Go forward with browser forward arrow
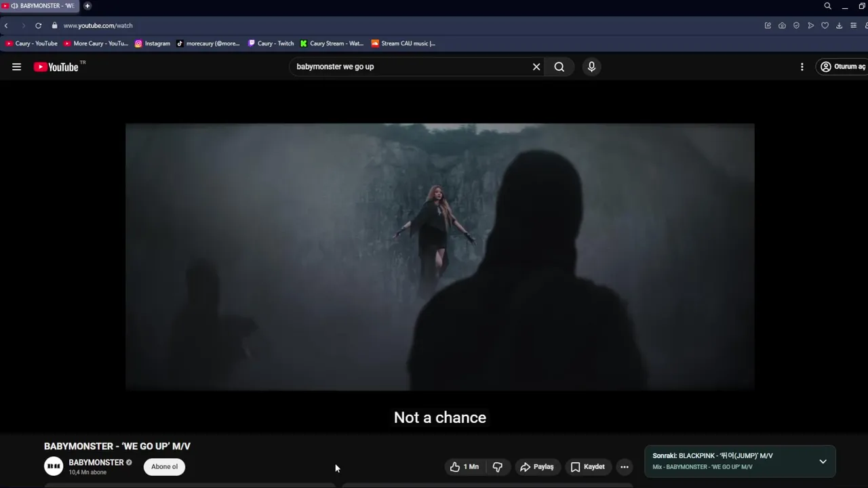Screen dimensions: 868x488 pos(23,25)
